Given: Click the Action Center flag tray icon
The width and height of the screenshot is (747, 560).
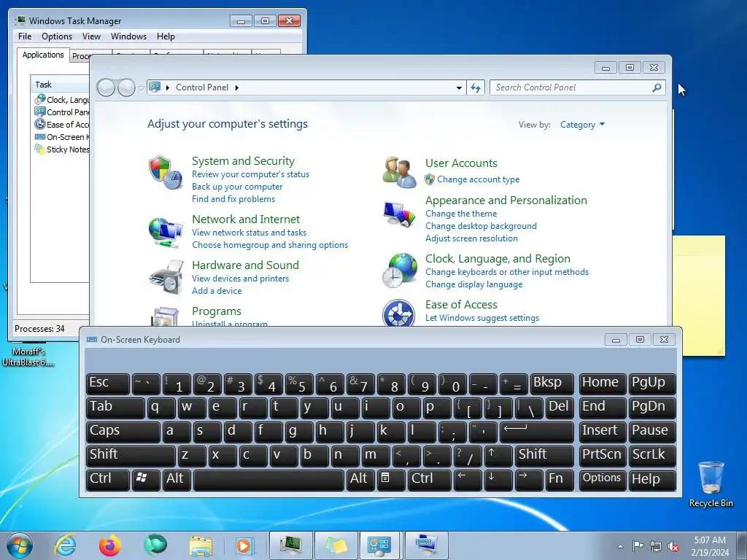Looking at the screenshot, I should coord(638,546).
